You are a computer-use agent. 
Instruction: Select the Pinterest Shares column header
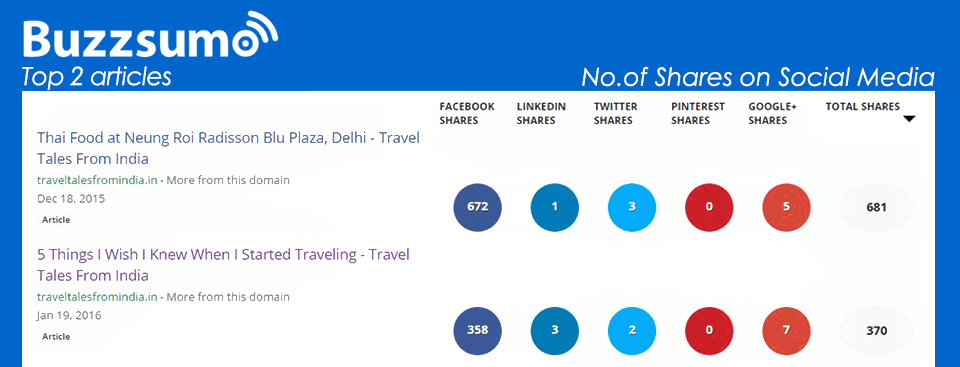pyautogui.click(x=698, y=113)
